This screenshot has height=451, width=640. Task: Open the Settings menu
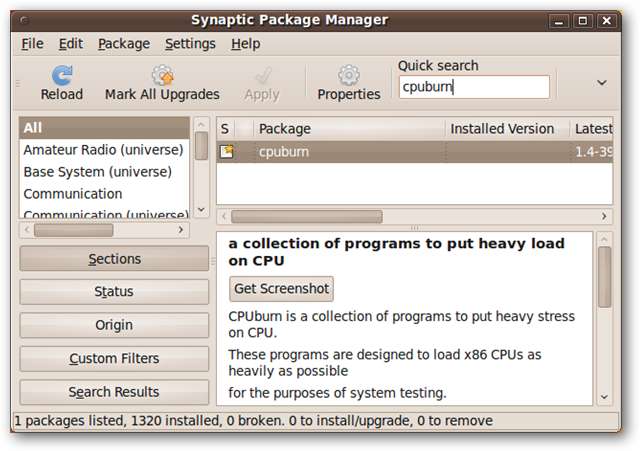[190, 44]
